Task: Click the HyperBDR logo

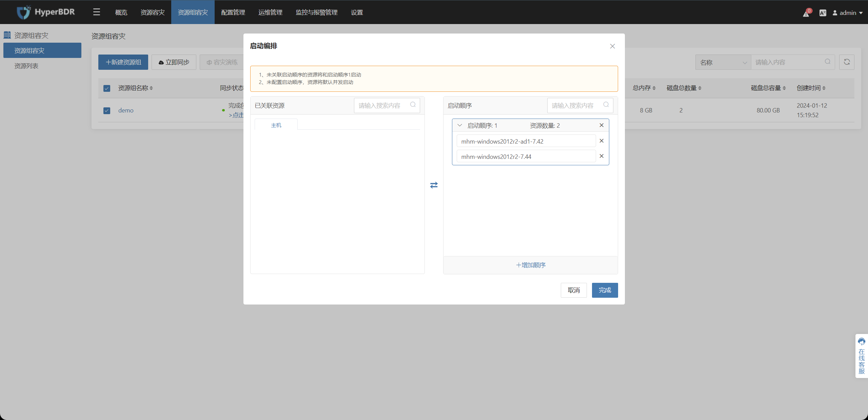Action: (x=46, y=12)
